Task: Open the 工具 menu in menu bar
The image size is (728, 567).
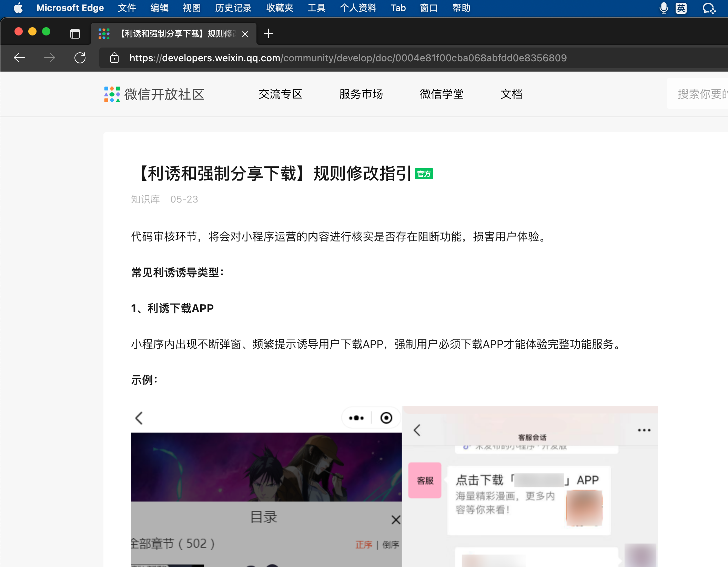Action: click(x=316, y=8)
